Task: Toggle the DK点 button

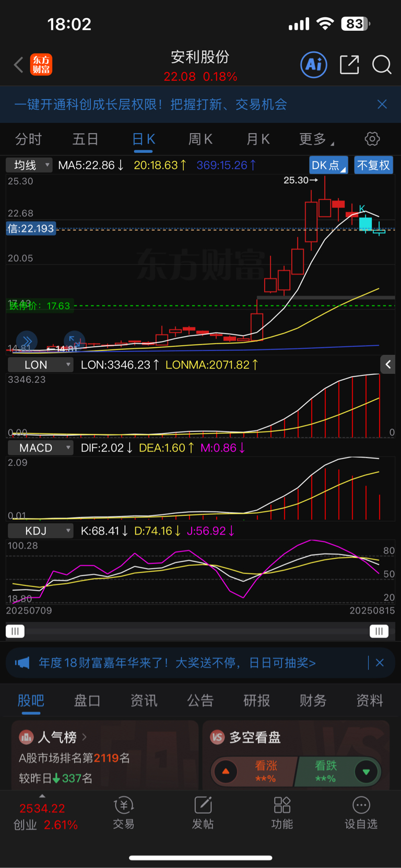Action: [329, 165]
